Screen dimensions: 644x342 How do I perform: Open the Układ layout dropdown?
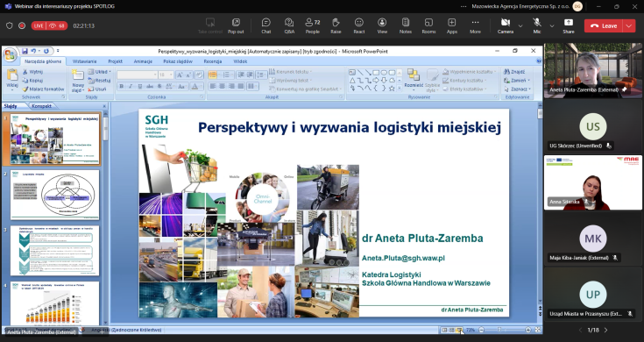(99, 72)
